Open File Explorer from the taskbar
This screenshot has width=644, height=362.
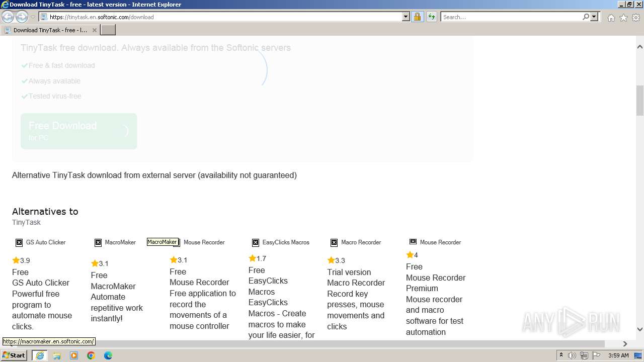tap(57, 355)
